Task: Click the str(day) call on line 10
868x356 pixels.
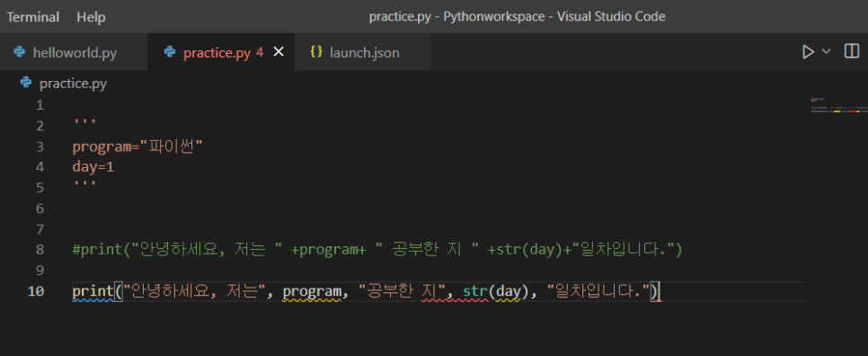Action: point(496,291)
